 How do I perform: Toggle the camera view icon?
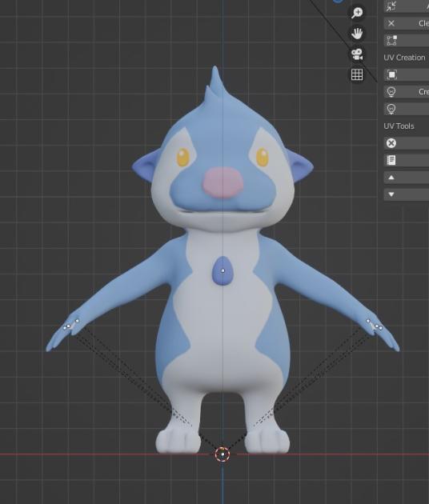pos(357,54)
